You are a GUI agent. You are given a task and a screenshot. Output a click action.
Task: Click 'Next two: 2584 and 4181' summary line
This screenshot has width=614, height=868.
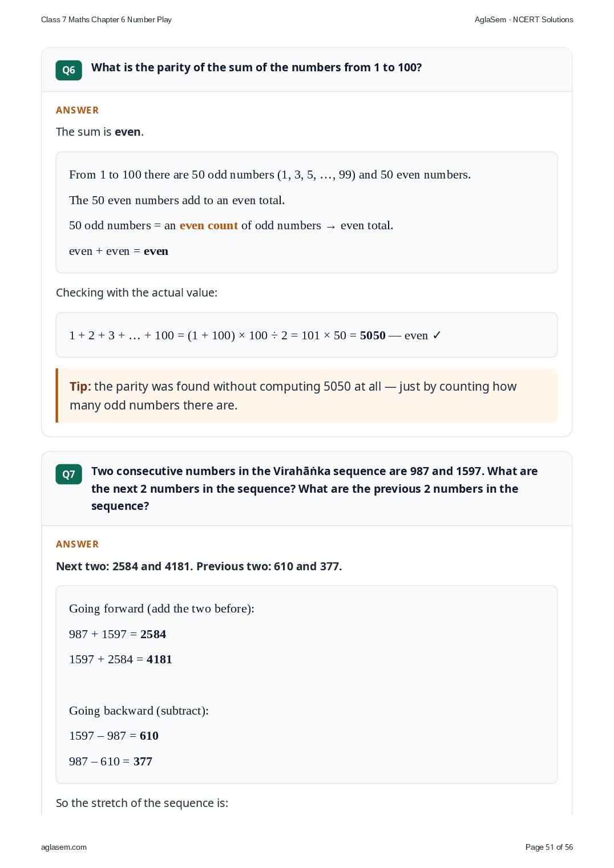click(x=124, y=566)
